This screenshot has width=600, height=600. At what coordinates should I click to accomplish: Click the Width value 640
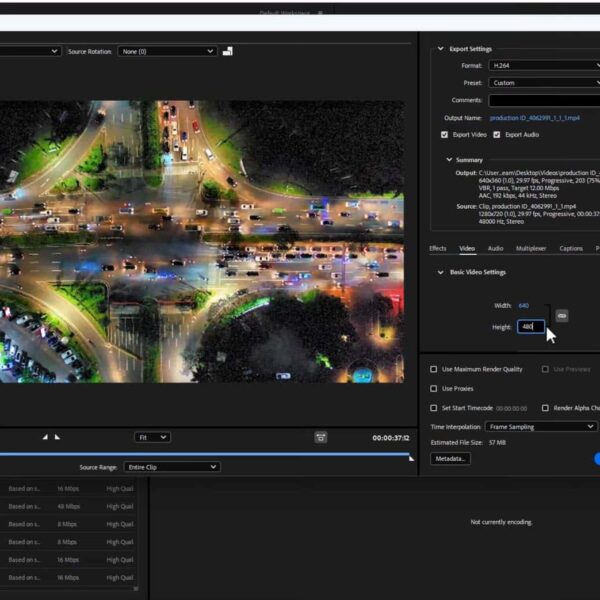(523, 305)
